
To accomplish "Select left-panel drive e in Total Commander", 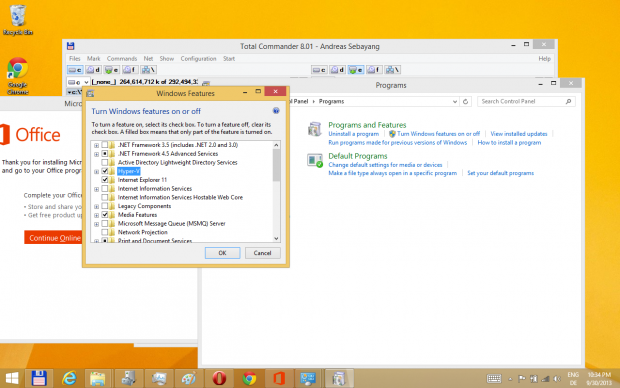I will (x=112, y=70).
